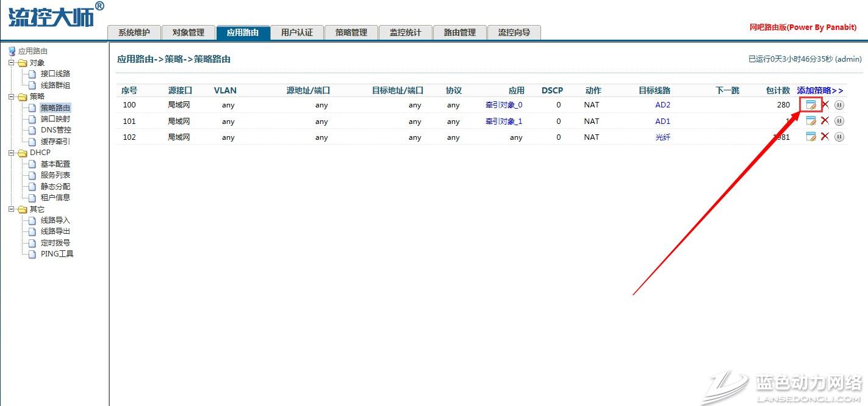The image size is (868, 406).
Task: Pause policy rule 101
Action: point(839,121)
